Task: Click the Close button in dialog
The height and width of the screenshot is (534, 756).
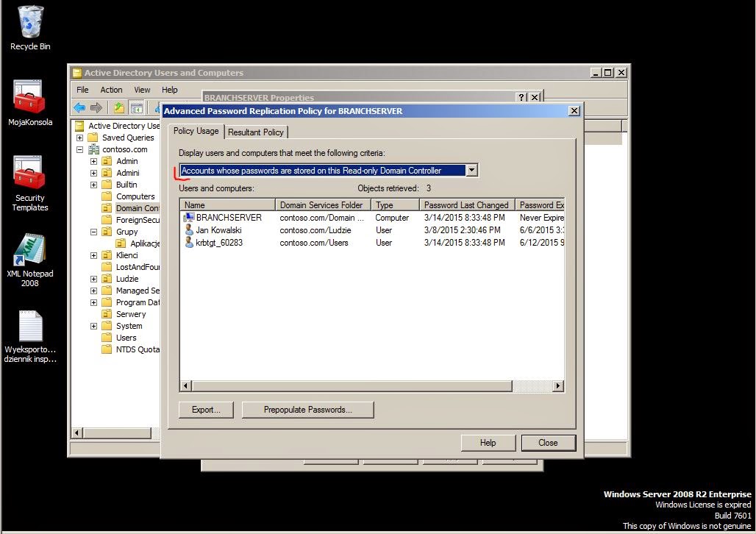Action: (548, 442)
